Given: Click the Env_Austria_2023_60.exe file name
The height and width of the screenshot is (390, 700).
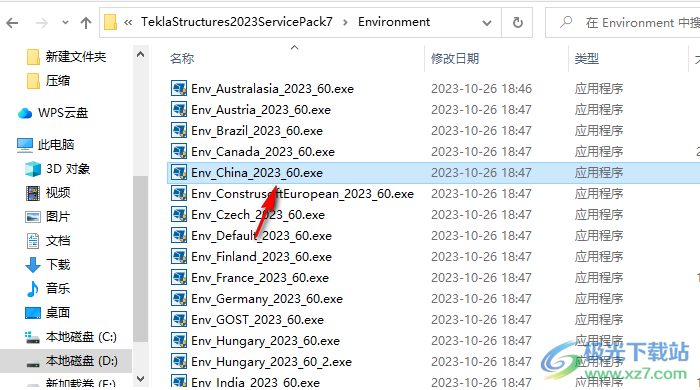Looking at the screenshot, I should coord(261,110).
